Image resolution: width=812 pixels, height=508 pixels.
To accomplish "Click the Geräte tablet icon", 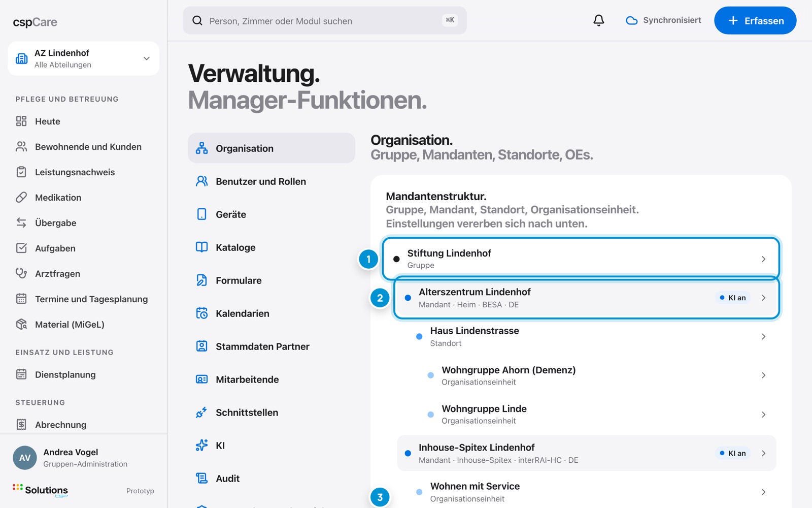I will (x=201, y=214).
